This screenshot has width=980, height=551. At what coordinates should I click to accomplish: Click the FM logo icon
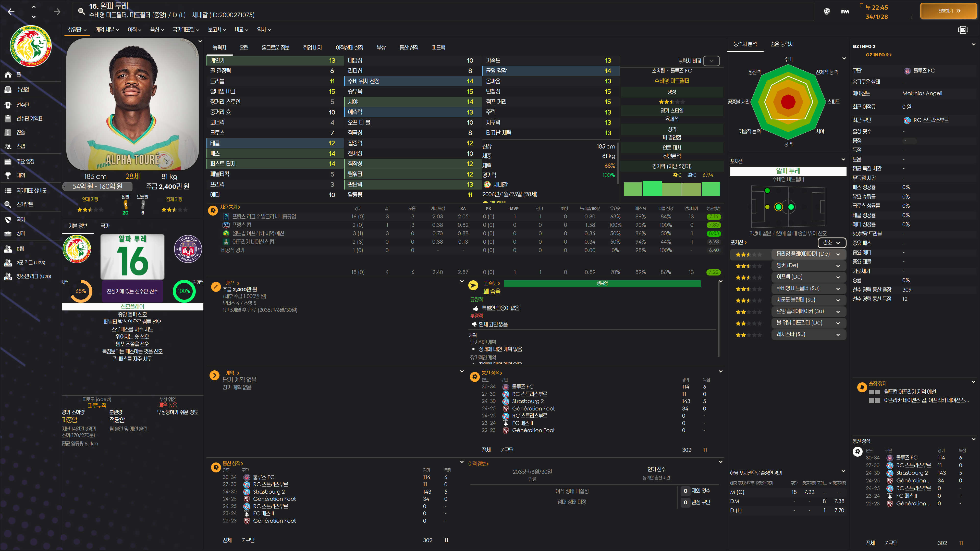845,11
